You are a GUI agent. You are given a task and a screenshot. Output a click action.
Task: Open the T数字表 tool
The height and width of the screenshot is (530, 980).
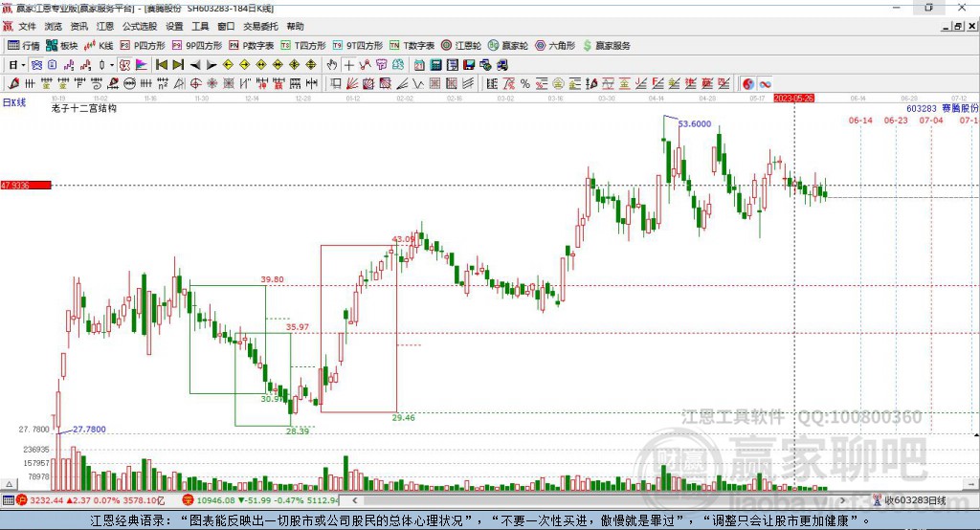pos(412,46)
